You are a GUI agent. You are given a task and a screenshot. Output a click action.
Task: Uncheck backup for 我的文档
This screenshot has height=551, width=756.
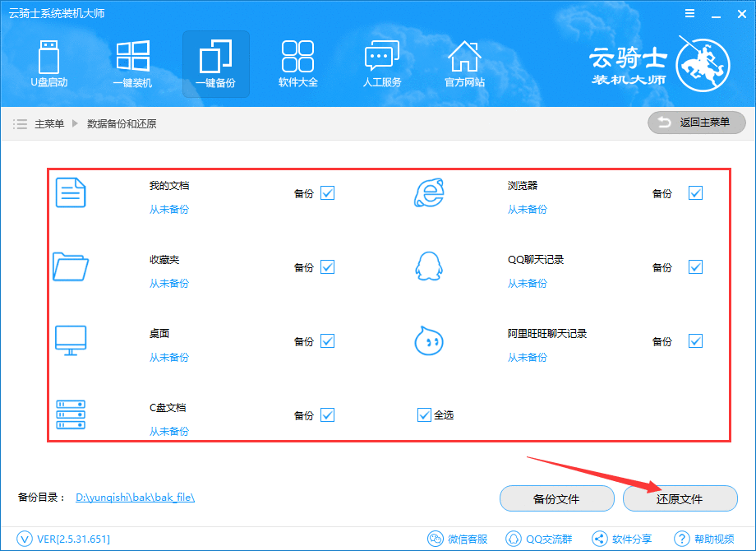(x=328, y=192)
